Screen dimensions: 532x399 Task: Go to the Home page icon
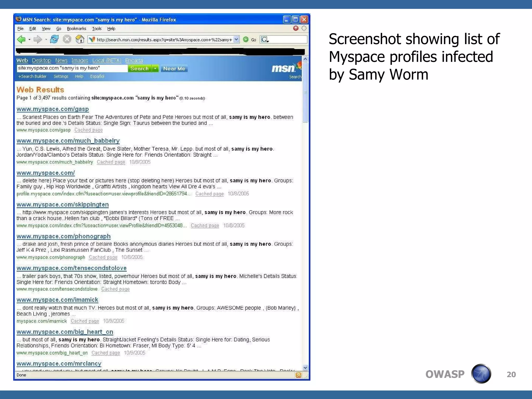tap(80, 39)
